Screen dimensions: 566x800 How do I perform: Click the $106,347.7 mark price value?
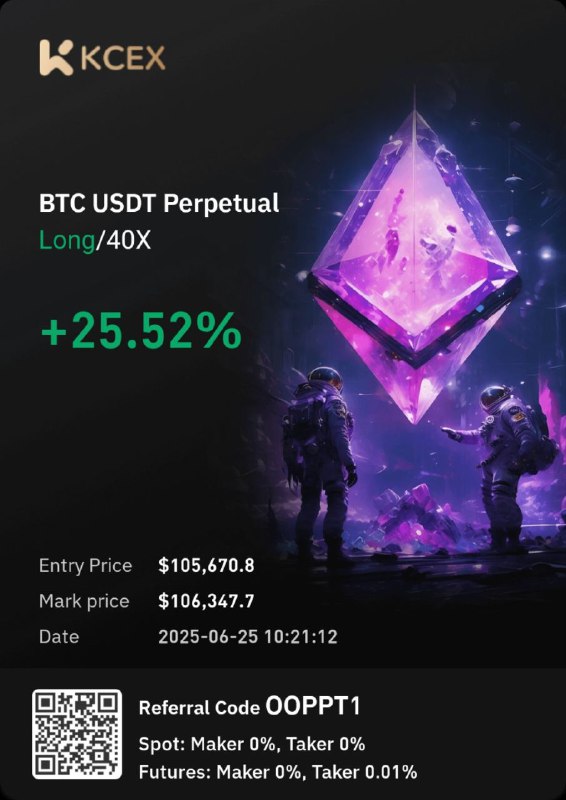(x=206, y=602)
